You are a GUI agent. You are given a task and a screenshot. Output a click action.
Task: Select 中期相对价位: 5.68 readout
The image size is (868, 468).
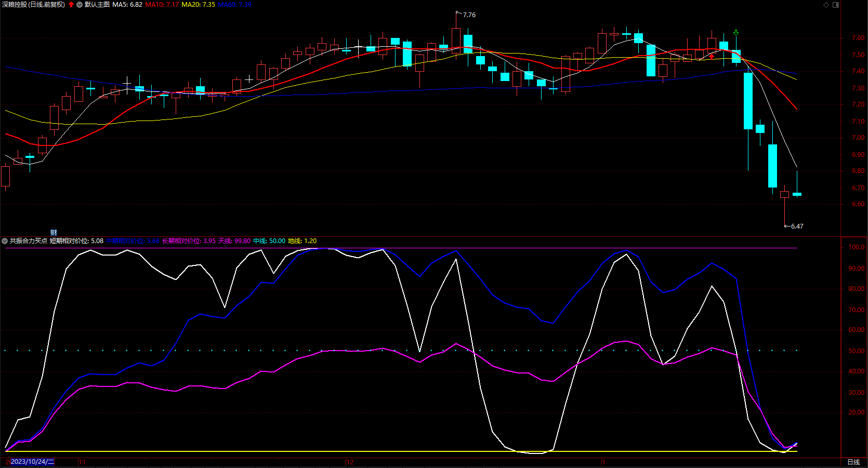[x=133, y=241]
